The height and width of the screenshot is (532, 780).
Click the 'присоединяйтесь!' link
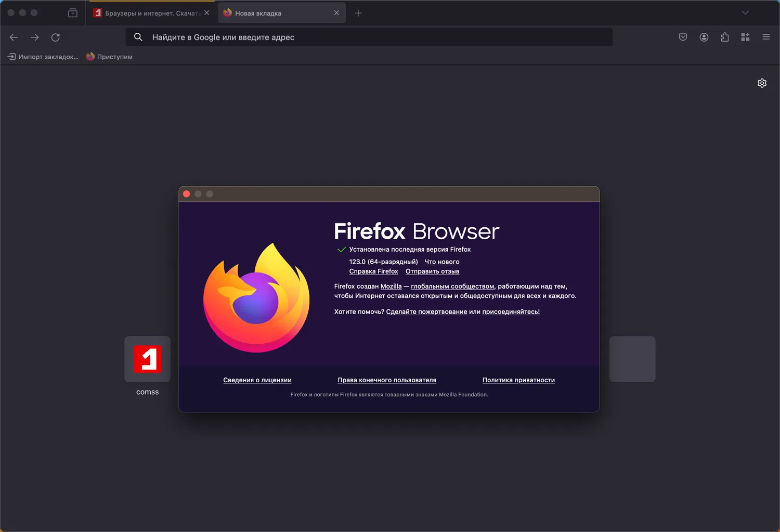point(511,312)
